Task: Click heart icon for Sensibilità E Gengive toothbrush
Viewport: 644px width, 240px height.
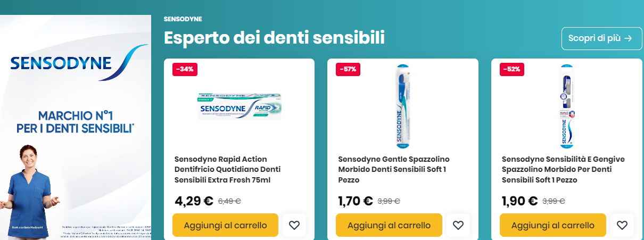Action: [622, 225]
